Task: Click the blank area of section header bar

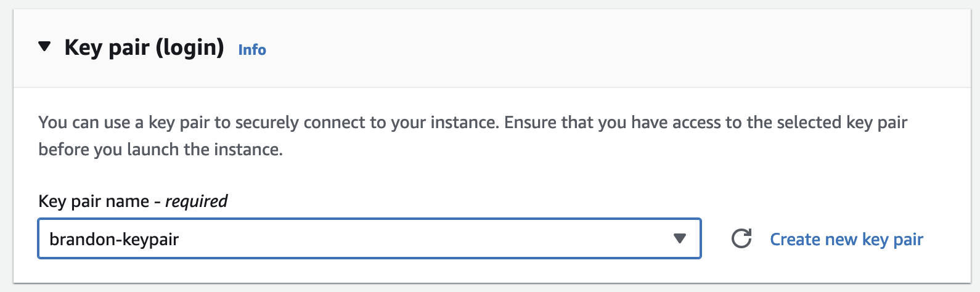Action: pyautogui.click(x=616, y=48)
